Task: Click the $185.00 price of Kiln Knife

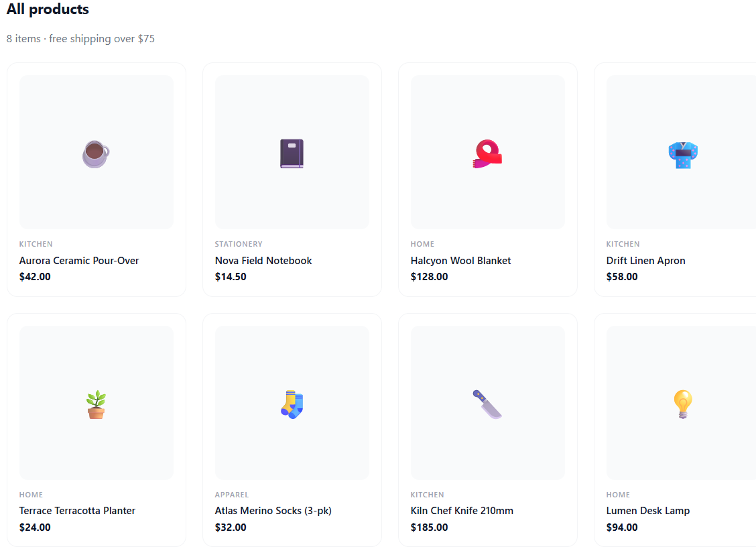Action: 429,528
